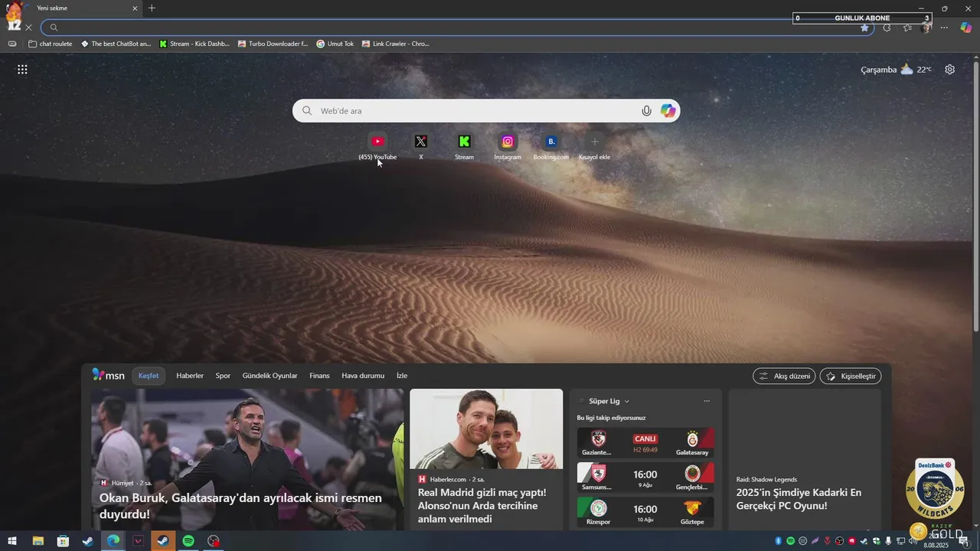Open the Rizespor vs Göztepe match row

(x=645, y=512)
